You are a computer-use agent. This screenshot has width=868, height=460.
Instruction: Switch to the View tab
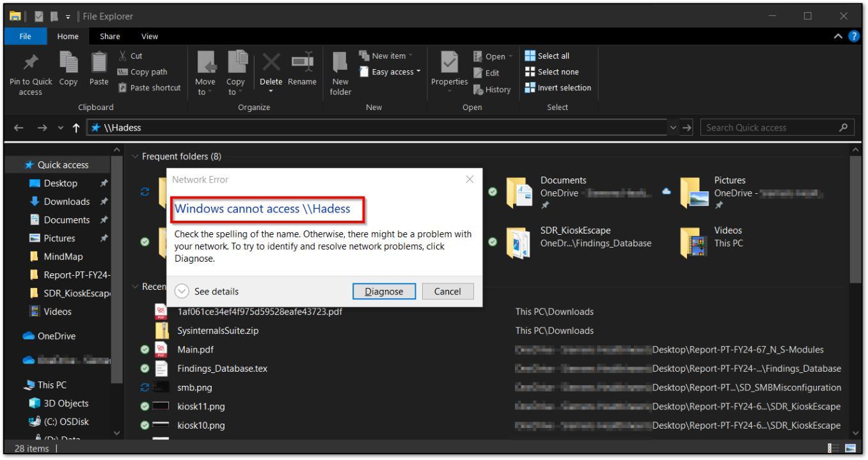150,36
